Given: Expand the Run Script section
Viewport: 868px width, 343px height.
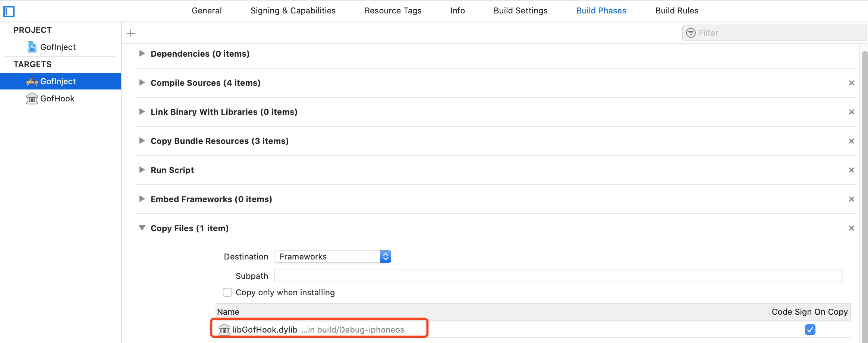Looking at the screenshot, I should 142,170.
